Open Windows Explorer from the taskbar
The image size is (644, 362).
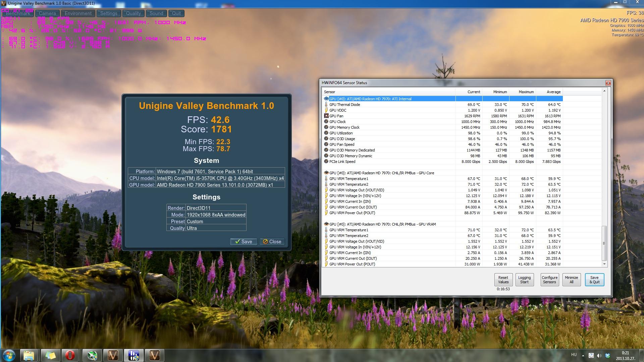click(x=29, y=355)
